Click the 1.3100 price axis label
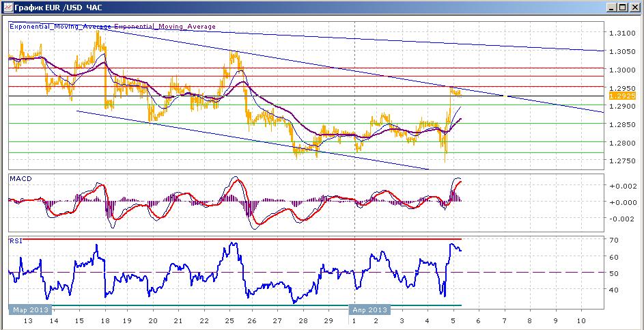Image resolution: width=644 pixels, height=330 pixels. point(623,33)
